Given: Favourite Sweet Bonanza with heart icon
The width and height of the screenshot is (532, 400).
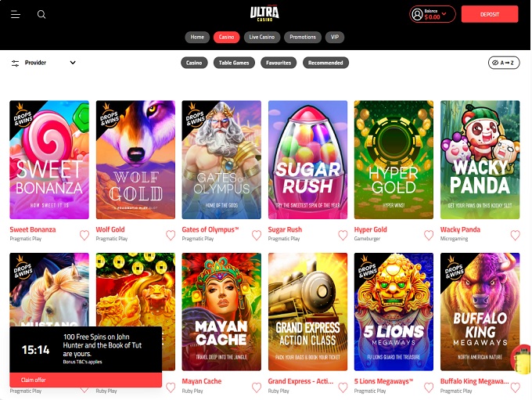Looking at the screenshot, I should 84,235.
